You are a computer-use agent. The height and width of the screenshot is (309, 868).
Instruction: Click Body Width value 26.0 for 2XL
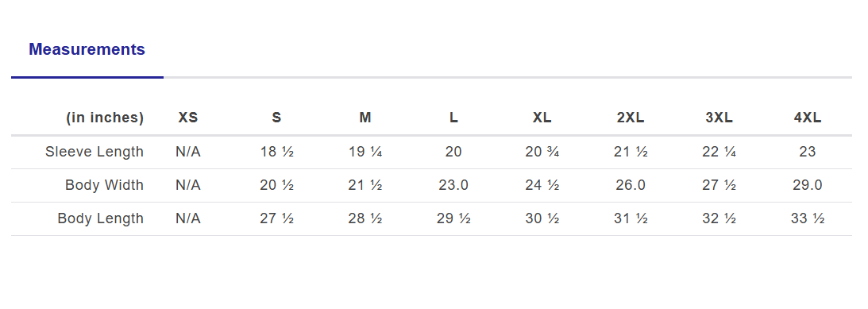tap(631, 185)
